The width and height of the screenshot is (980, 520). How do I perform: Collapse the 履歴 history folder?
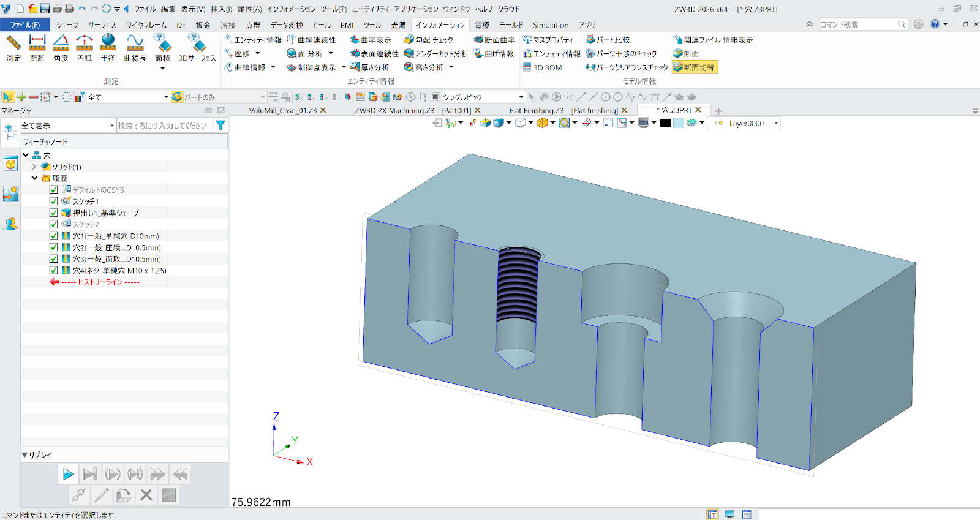(x=34, y=178)
